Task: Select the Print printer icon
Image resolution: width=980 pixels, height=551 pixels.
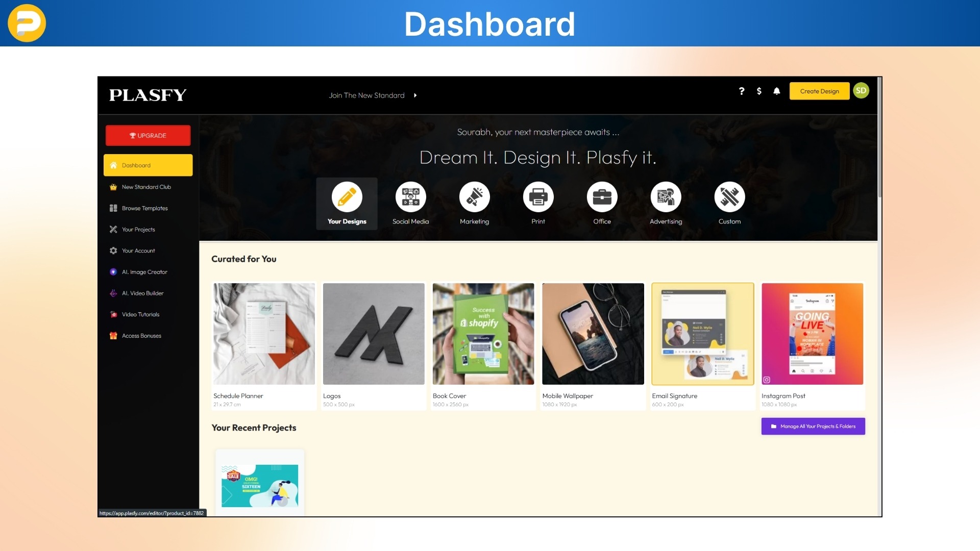Action: click(x=538, y=197)
